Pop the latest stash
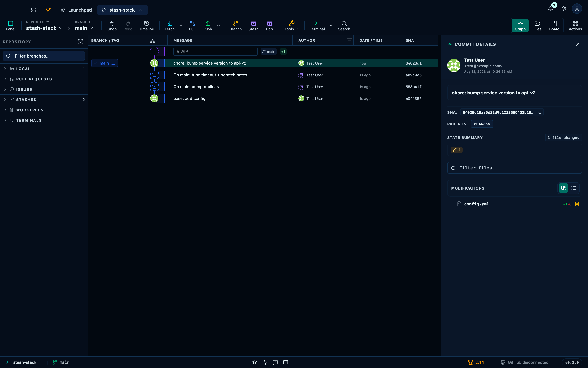This screenshot has height=368, width=588. pyautogui.click(x=269, y=26)
